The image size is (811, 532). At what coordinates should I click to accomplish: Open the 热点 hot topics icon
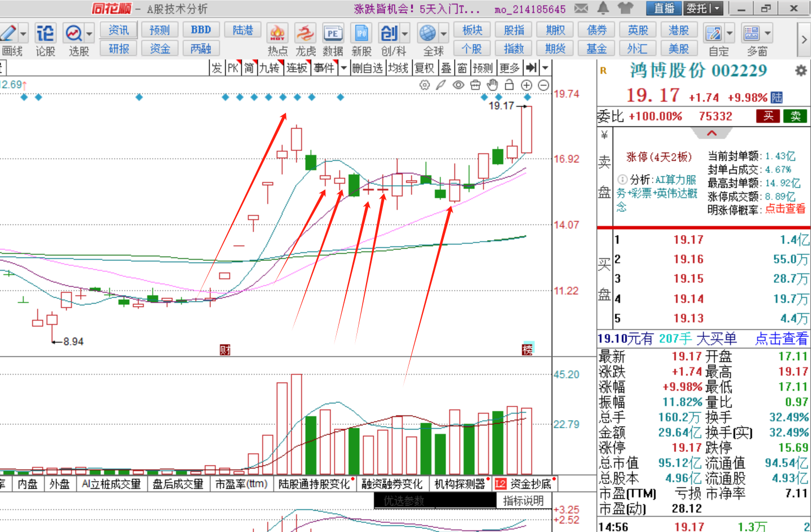(x=277, y=33)
